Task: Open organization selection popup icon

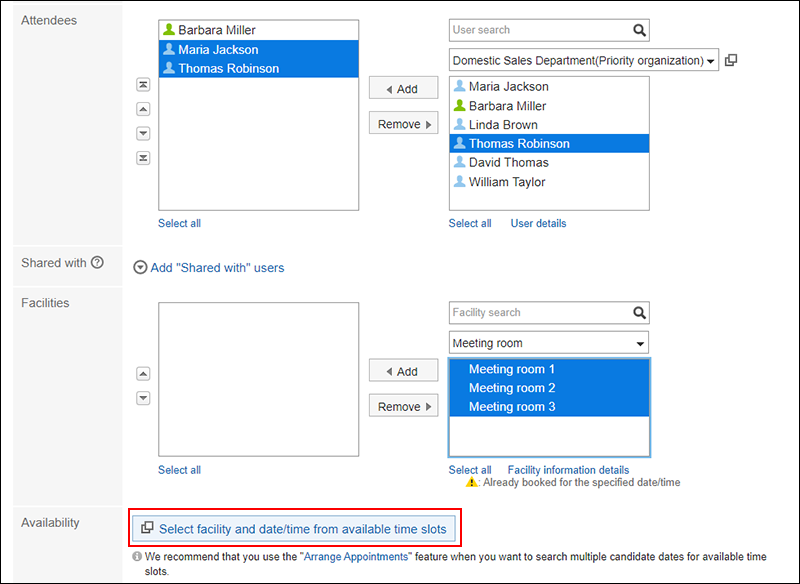Action: [x=731, y=60]
